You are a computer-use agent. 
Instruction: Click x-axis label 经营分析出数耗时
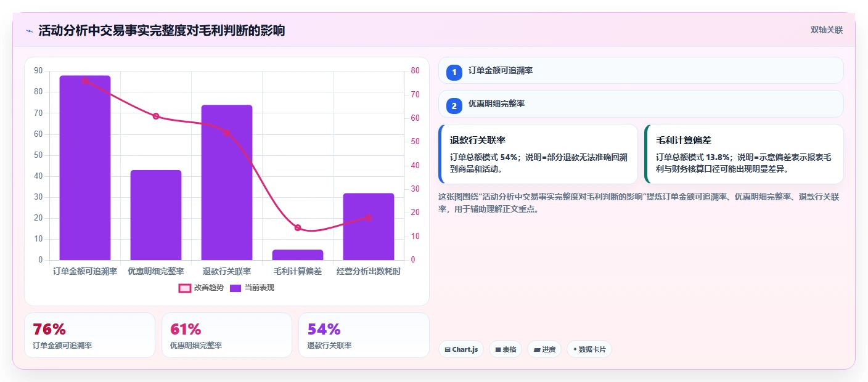369,271
